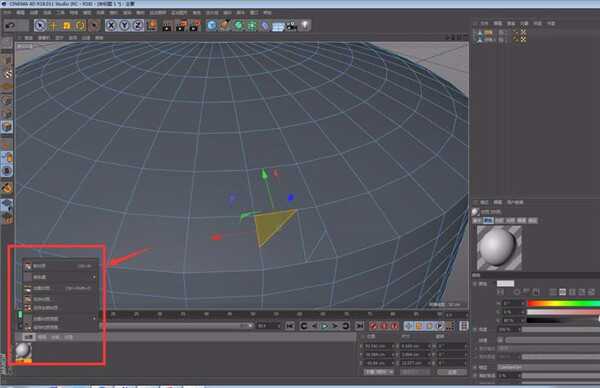The height and width of the screenshot is (388, 600).
Task: Toggle Autokeying red button
Action: coord(384,326)
